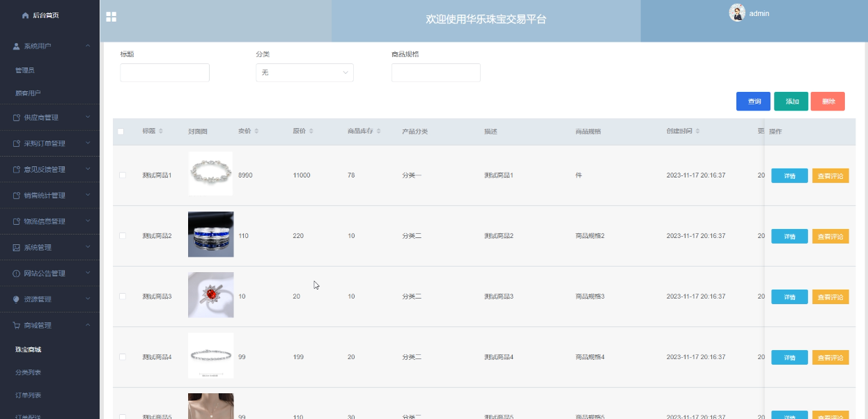Image resolution: width=868 pixels, height=419 pixels.
Task: Open 详情 for 测试商品4
Action: 789,358
